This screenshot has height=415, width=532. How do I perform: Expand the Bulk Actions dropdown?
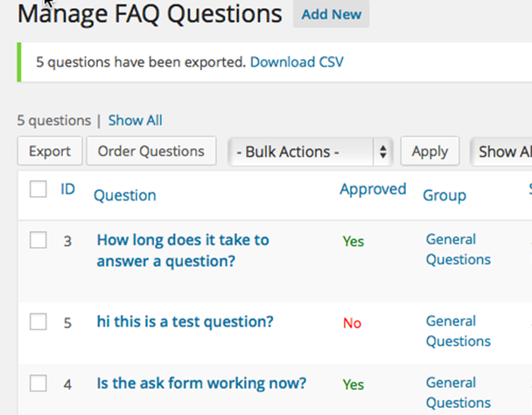pyautogui.click(x=311, y=151)
